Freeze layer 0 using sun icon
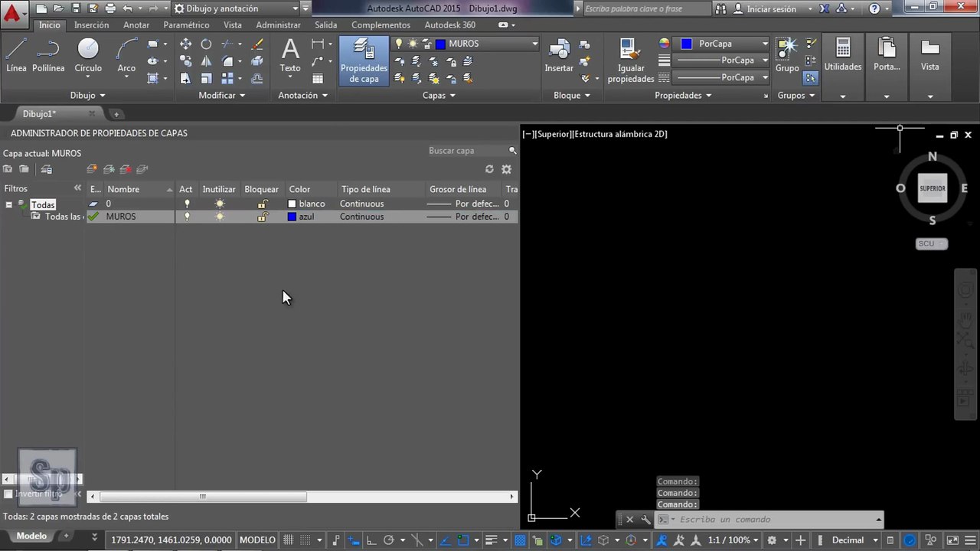This screenshot has height=551, width=980. point(220,204)
